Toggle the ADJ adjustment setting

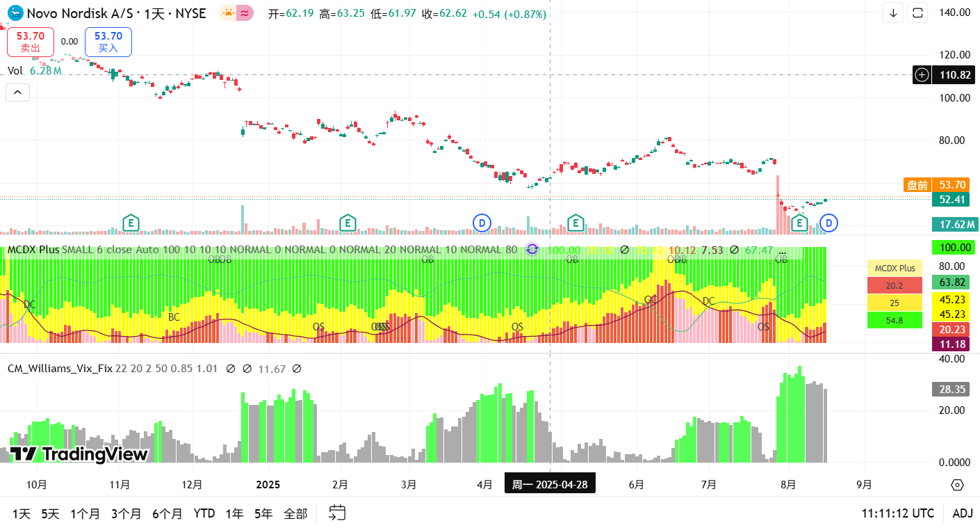coord(962,513)
